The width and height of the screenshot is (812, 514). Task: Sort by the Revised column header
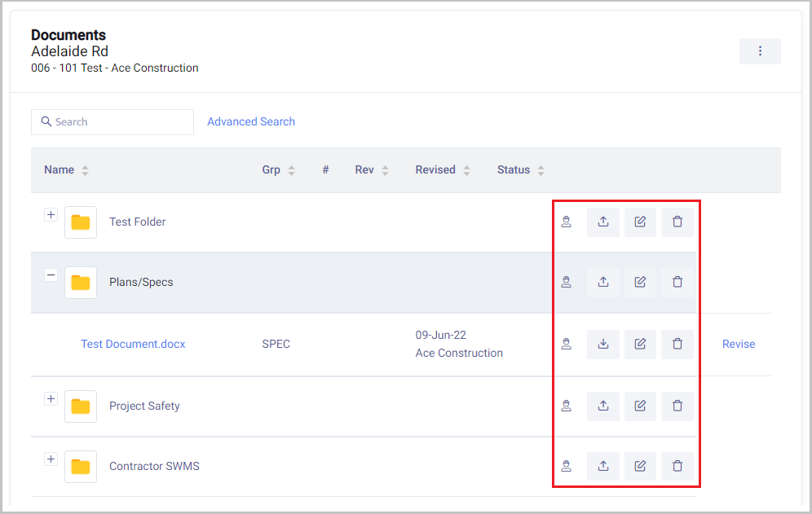pyautogui.click(x=435, y=170)
